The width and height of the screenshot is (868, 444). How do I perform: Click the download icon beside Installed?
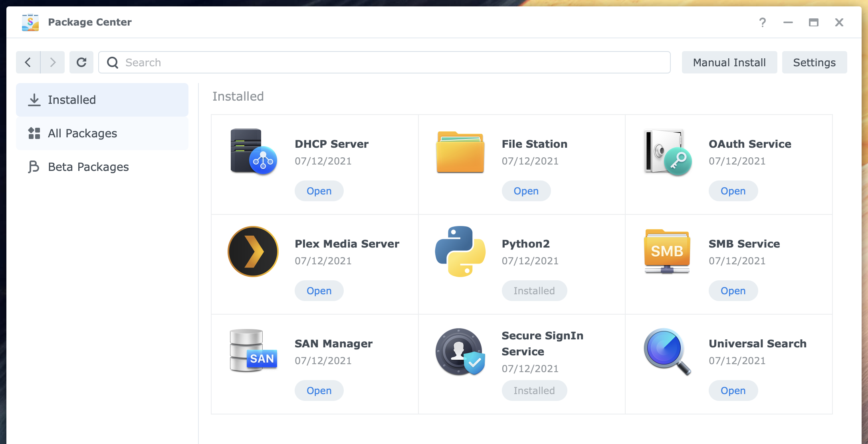coord(34,100)
